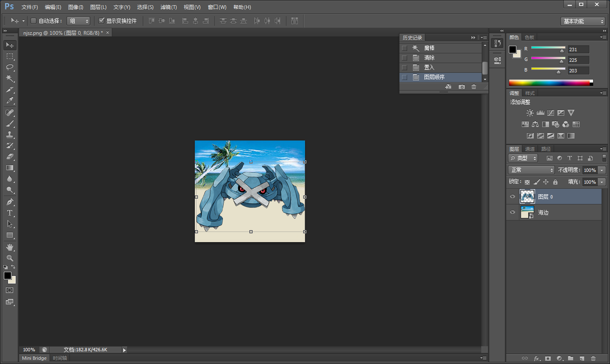Open the status bar info arrow
The image size is (610, 364).
pos(124,350)
